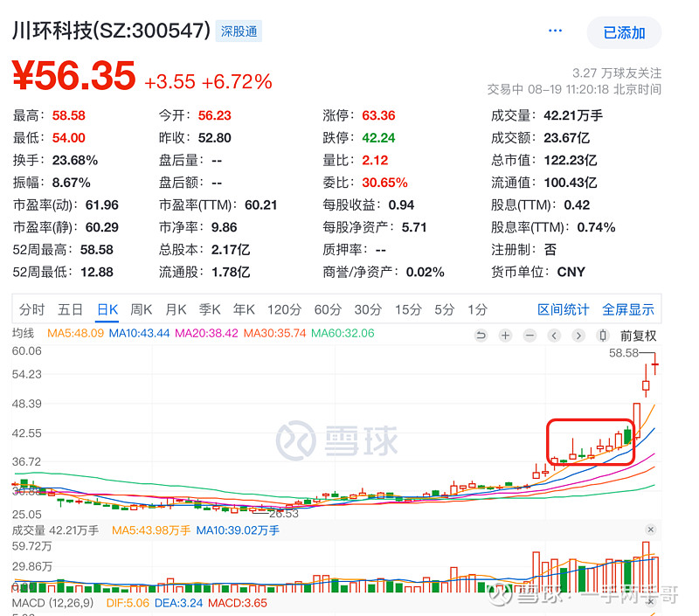Switch to the 周K tab
Image resolution: width=699 pixels, height=616 pixels.
(142, 309)
